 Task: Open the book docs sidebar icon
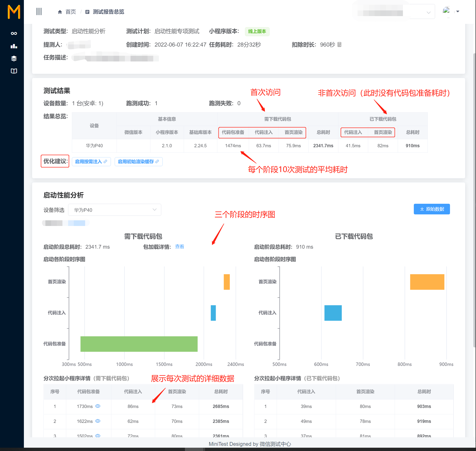click(x=14, y=71)
